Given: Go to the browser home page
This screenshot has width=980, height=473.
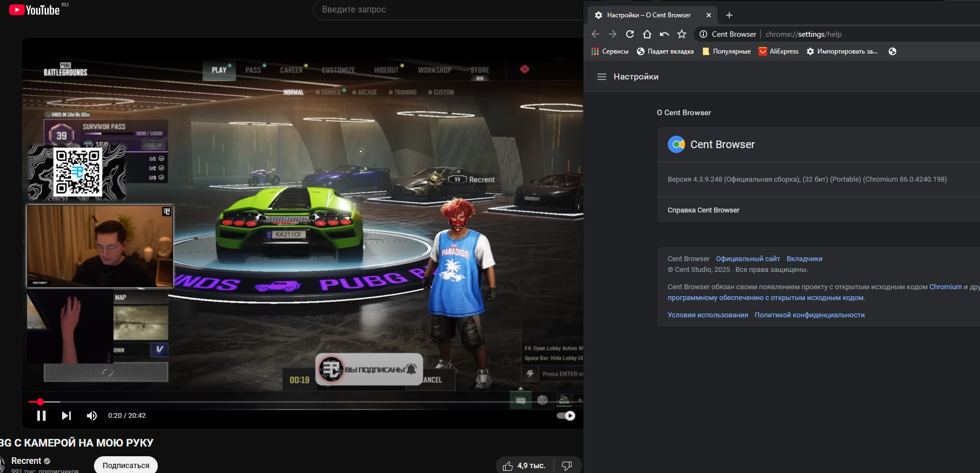Looking at the screenshot, I should point(647,34).
